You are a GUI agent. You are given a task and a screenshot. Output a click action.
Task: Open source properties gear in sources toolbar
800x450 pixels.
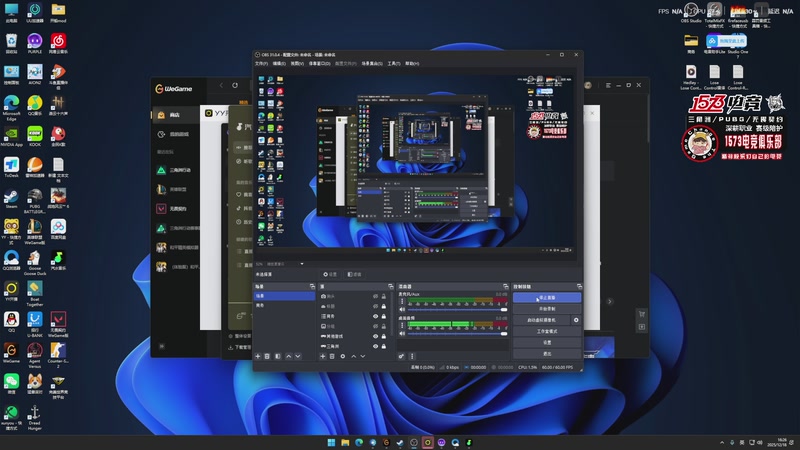point(343,356)
